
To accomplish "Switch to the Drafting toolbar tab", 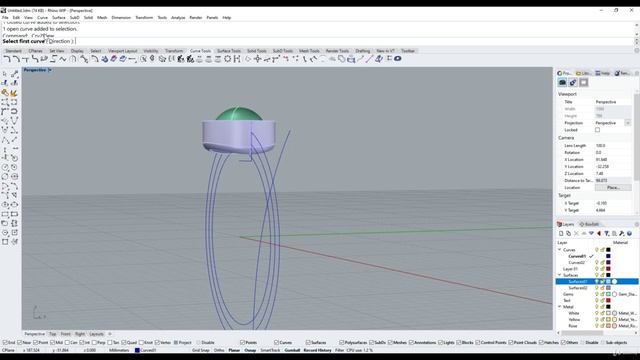I will pos(362,51).
